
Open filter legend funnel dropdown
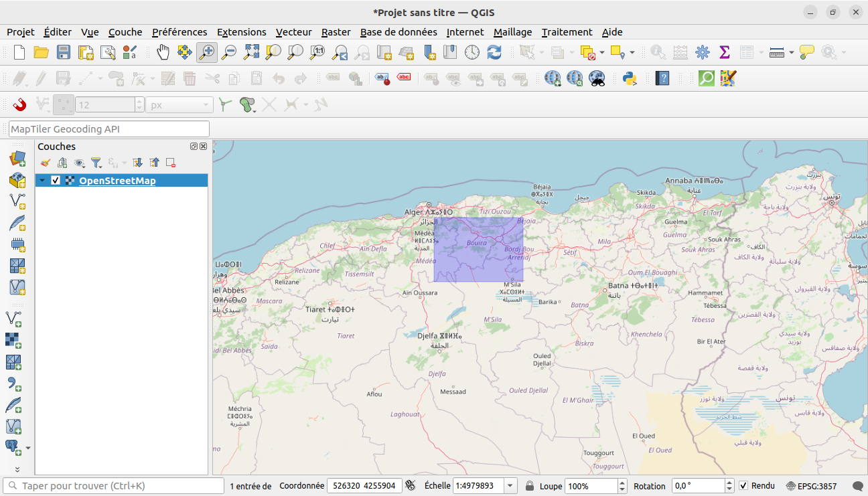click(97, 163)
